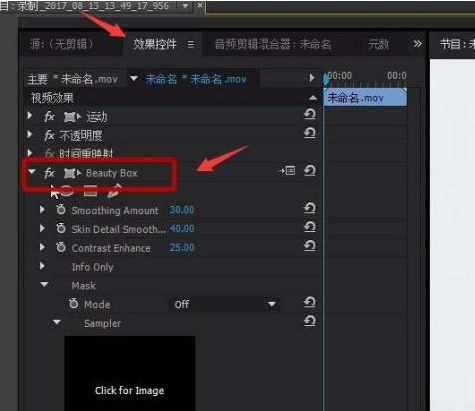Collapse the Sampler section
The width and height of the screenshot is (475, 411).
[57, 322]
